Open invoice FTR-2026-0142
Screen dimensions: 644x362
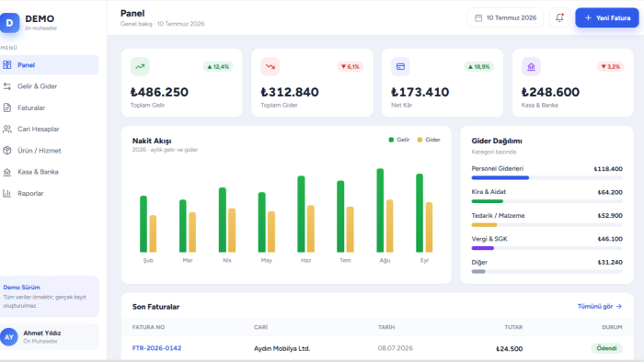[157, 348]
